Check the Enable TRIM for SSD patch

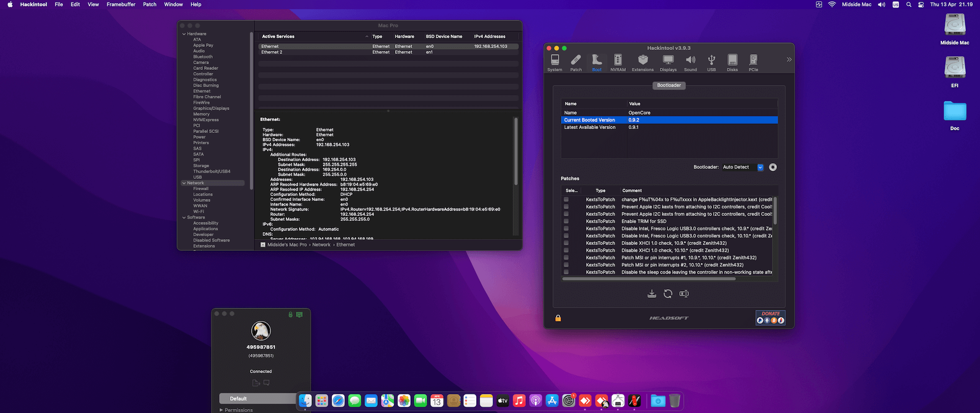click(x=566, y=221)
